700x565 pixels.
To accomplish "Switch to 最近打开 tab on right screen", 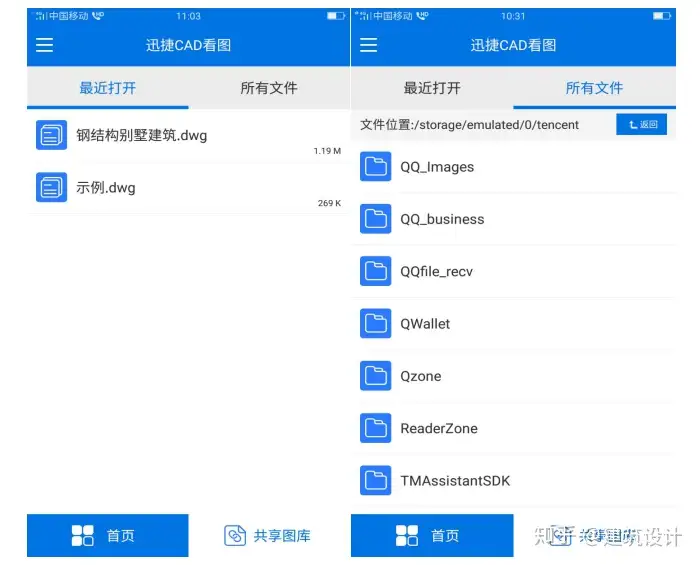I will coord(432,88).
